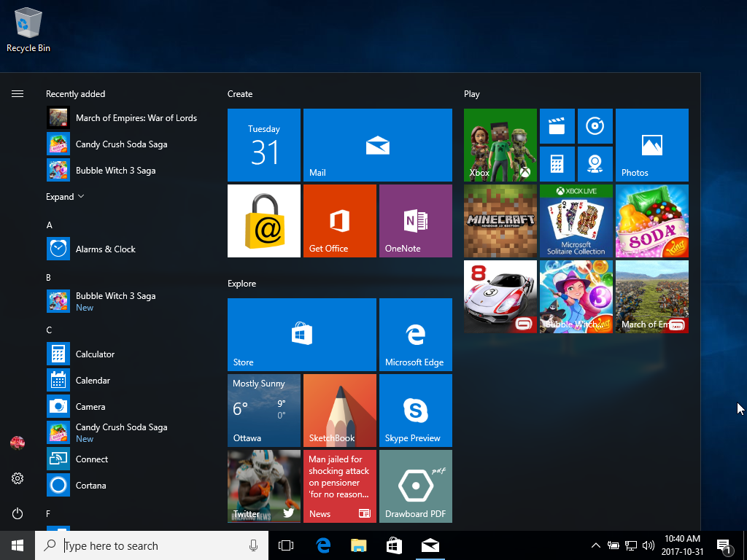Open the Groove Music disc tile
This screenshot has height=560, width=747.
click(595, 126)
